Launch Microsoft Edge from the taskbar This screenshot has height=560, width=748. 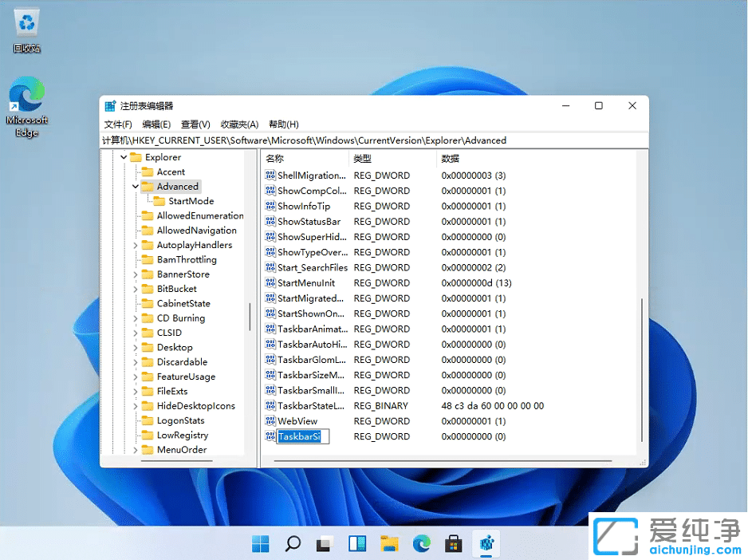pos(422,543)
